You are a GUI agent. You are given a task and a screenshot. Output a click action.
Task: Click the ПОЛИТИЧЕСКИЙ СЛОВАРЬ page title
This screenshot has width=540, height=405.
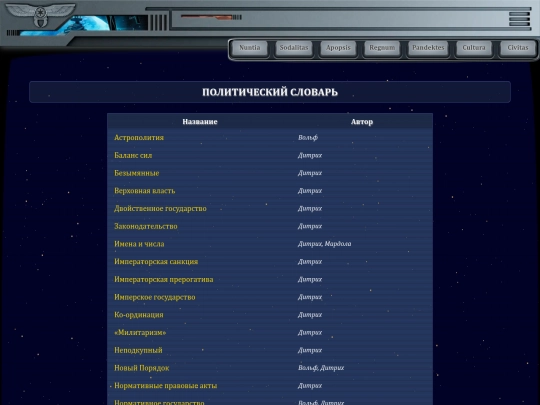pos(270,92)
